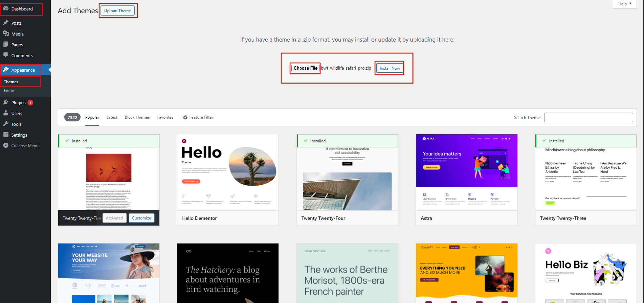
Task: Click the Plugins plug icon
Action: click(x=6, y=102)
